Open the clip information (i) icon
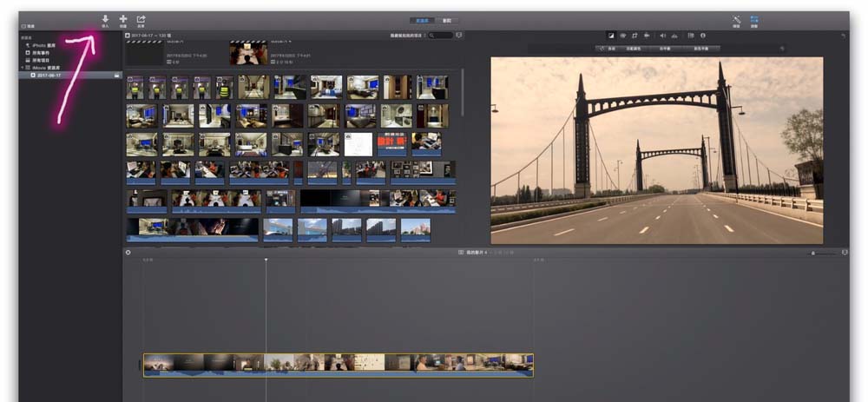Viewport: 868px width, 402px height. (x=703, y=36)
